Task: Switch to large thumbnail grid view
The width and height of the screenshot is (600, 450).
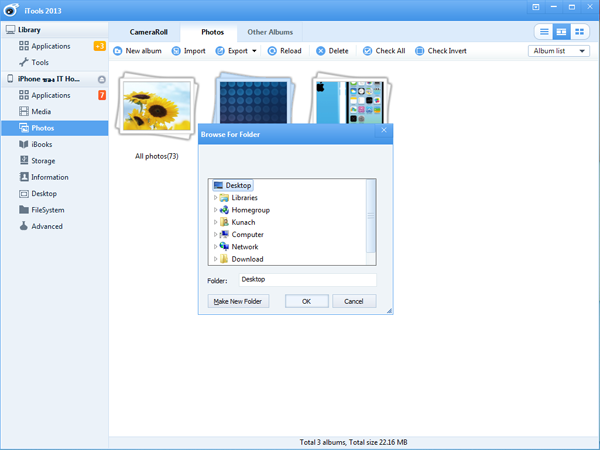Action: pyautogui.click(x=580, y=32)
